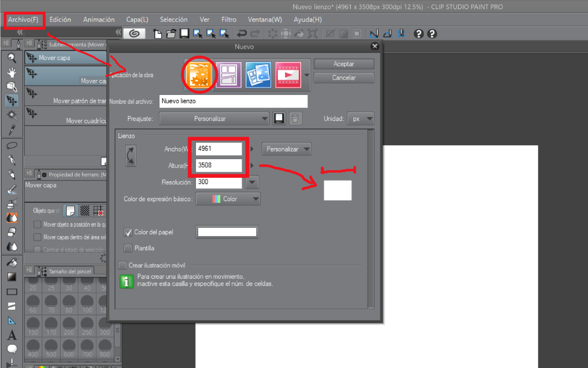
Task: Select brush size 500 preset
Action: (51, 348)
